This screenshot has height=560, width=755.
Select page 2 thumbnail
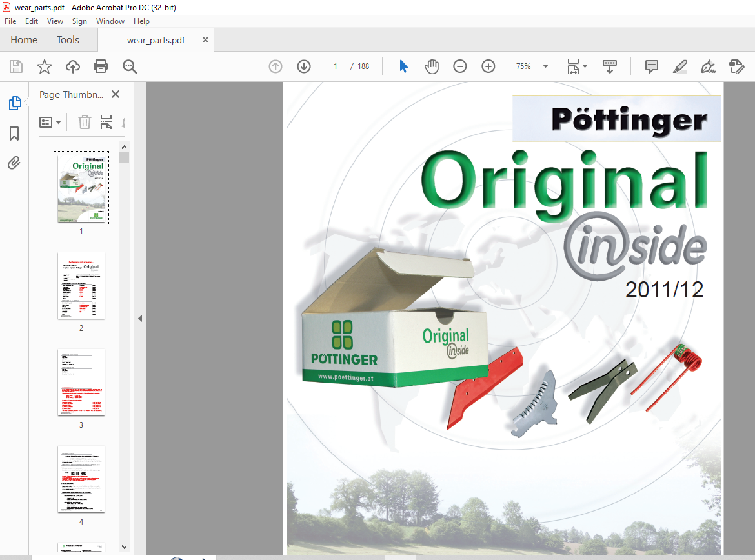coord(81,286)
